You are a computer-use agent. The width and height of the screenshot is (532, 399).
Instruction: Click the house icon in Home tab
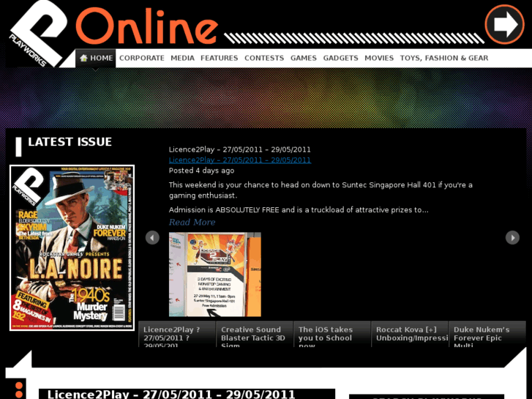[83, 58]
